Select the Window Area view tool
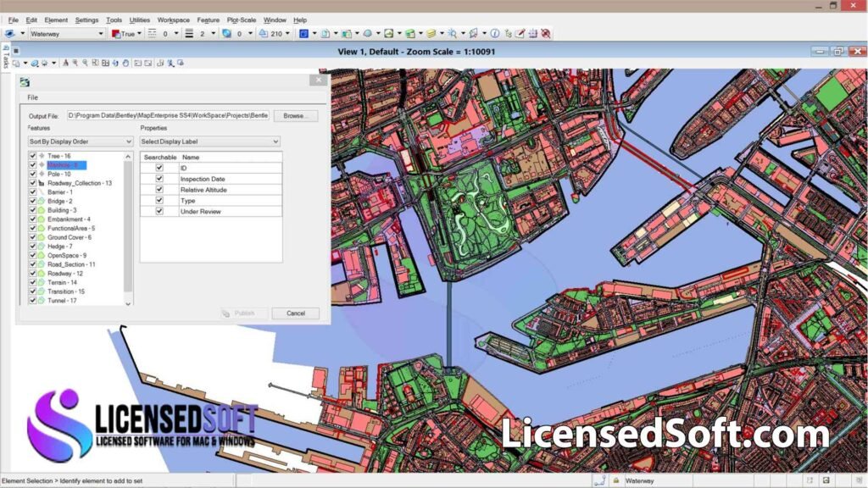Image resolution: width=868 pixels, height=488 pixels. pos(95,63)
